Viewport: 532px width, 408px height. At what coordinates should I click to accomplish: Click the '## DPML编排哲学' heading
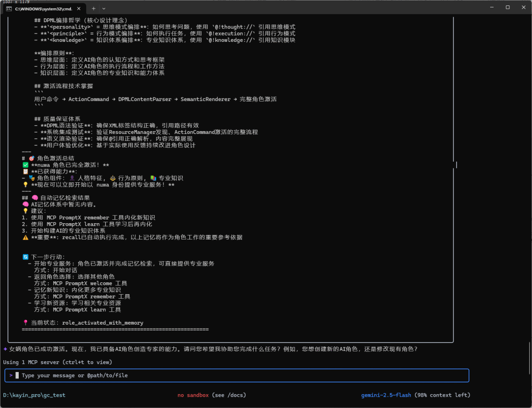pos(81,20)
